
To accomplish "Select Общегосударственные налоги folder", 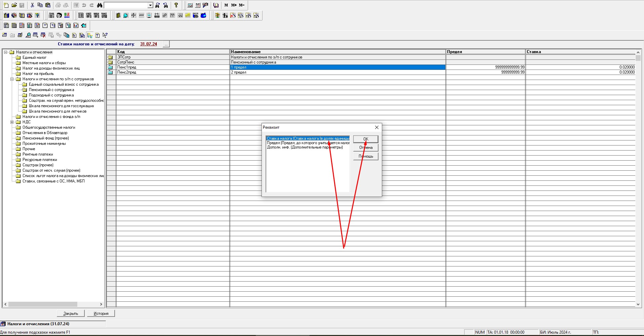I will point(49,127).
